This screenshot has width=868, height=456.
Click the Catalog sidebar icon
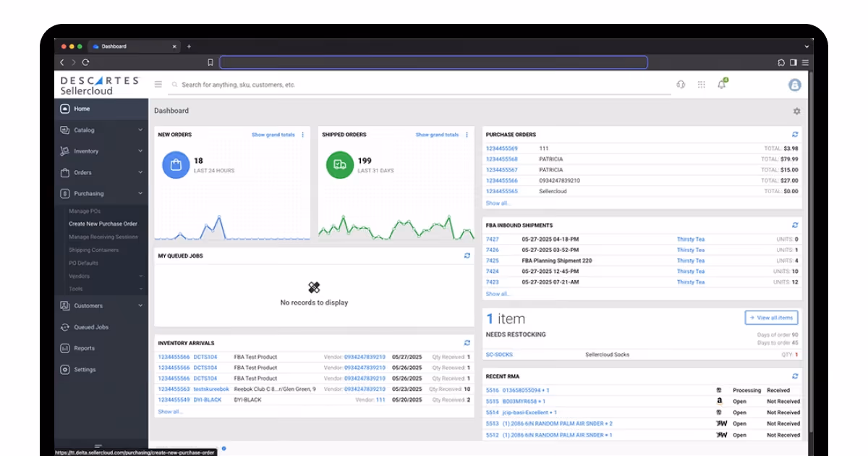pos(65,130)
